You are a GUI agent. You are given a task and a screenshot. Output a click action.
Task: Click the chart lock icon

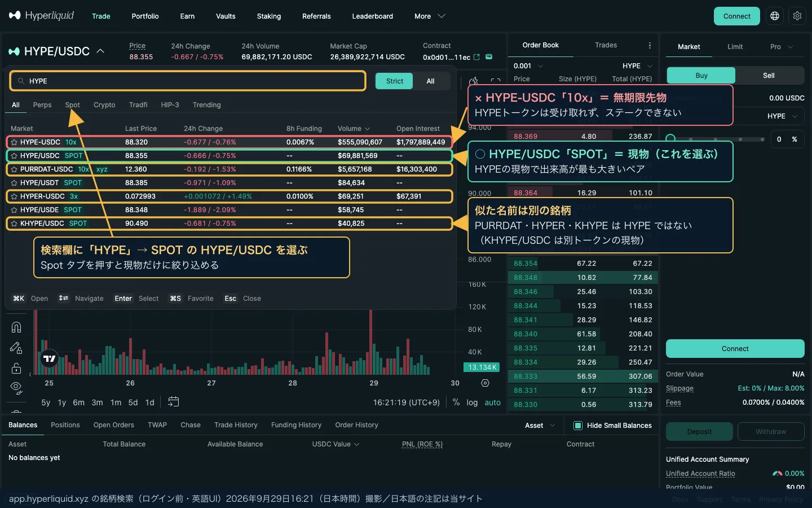point(16,369)
